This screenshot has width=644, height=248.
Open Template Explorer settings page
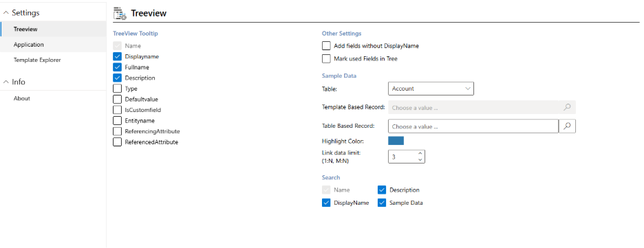pyautogui.click(x=54, y=60)
